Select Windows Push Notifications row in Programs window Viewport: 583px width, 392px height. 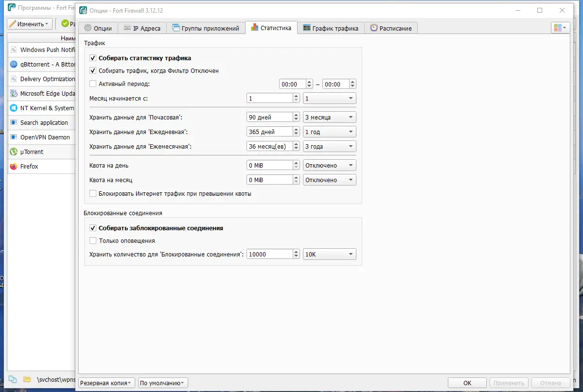pos(41,50)
